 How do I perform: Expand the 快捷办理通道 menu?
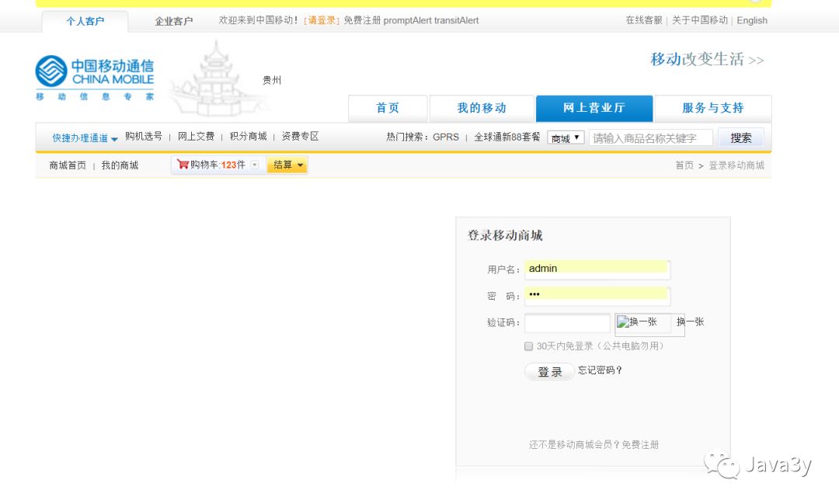coord(85,138)
